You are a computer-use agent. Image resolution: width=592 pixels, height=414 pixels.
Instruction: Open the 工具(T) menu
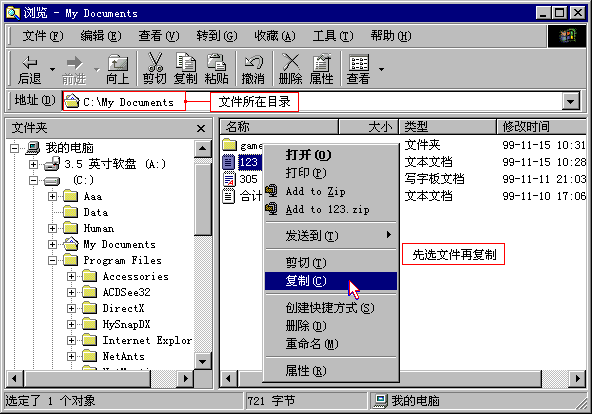333,36
